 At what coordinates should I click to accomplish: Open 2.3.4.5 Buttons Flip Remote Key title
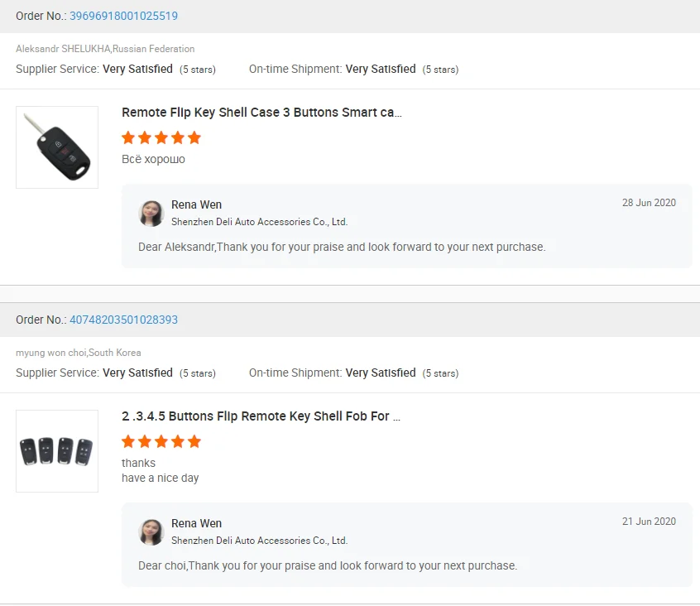[261, 416]
